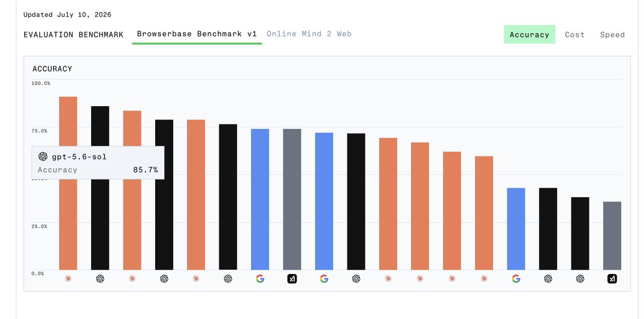This screenshot has width=644, height=319.
Task: Click the tallest orange accuracy bar
Action: (68, 183)
